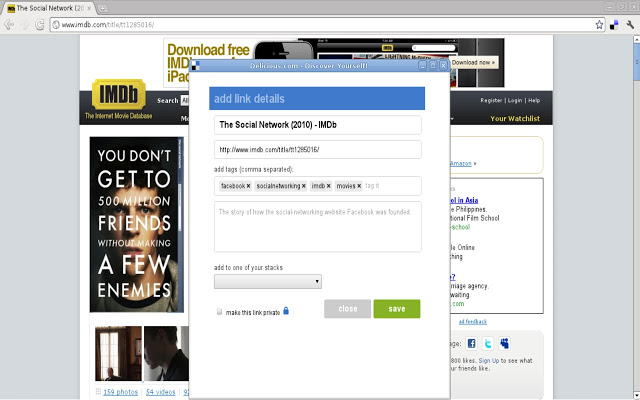The image size is (640, 400).
Task: Remove the imdb tag
Action: click(x=328, y=186)
